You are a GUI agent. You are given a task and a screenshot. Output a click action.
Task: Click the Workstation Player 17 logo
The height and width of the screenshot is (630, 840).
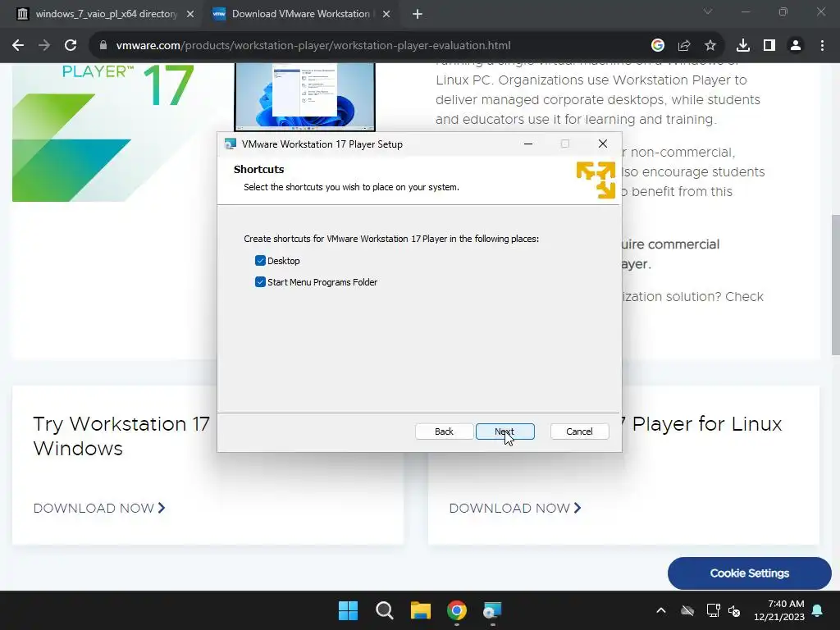pyautogui.click(x=103, y=132)
